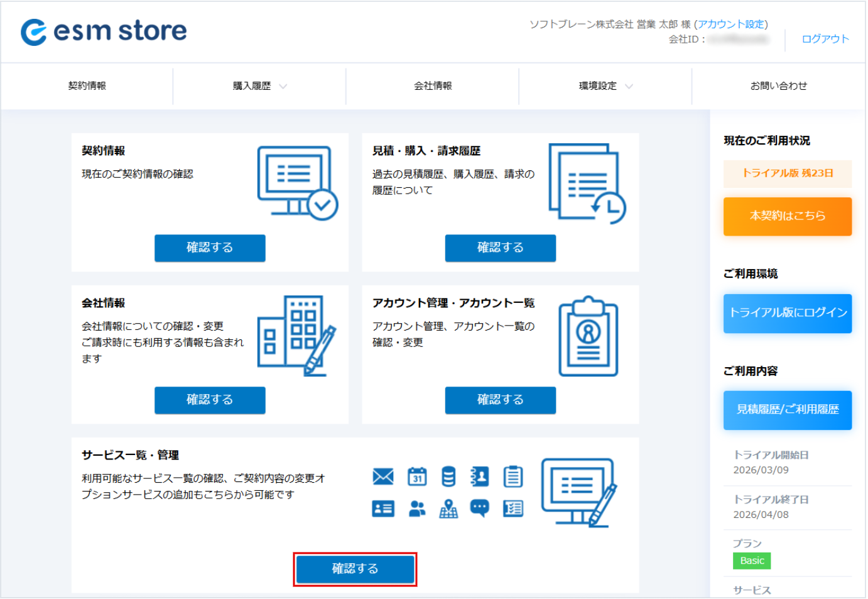Click the clipboard badge account management icon
The height and width of the screenshot is (599, 868).
coord(588,336)
